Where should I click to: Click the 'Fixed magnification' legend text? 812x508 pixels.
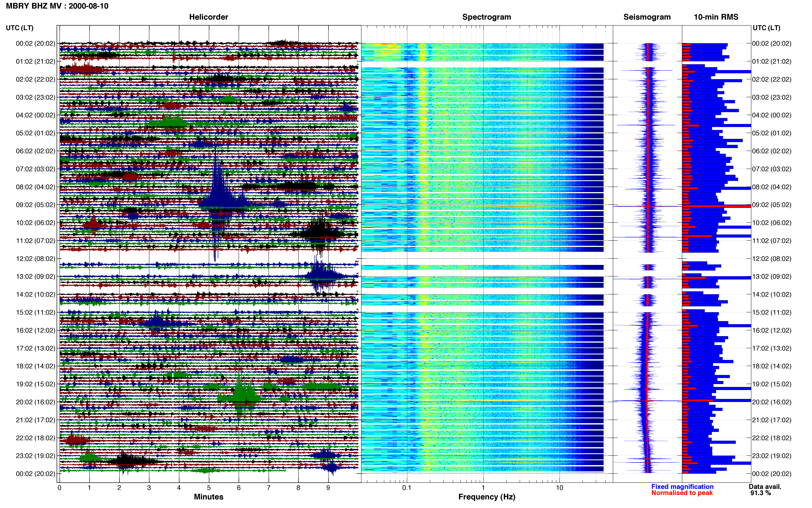coord(682,486)
